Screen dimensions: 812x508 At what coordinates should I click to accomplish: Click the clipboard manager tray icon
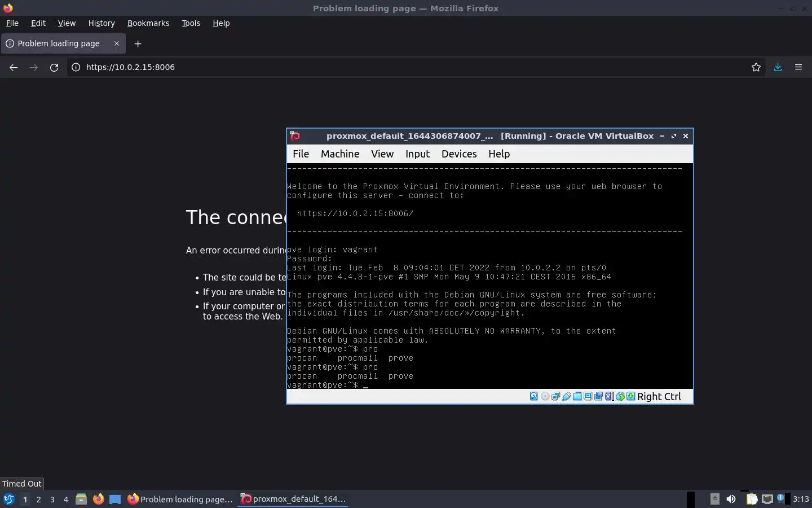pyautogui.click(x=752, y=499)
